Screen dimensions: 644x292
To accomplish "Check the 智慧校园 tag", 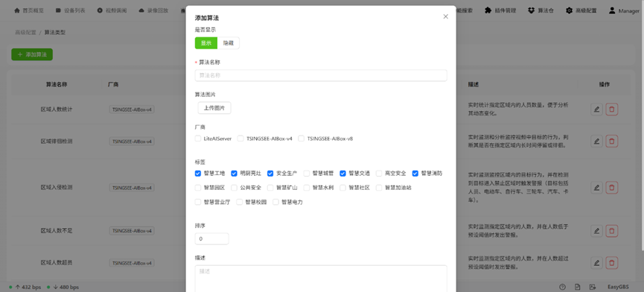I will [x=240, y=202].
